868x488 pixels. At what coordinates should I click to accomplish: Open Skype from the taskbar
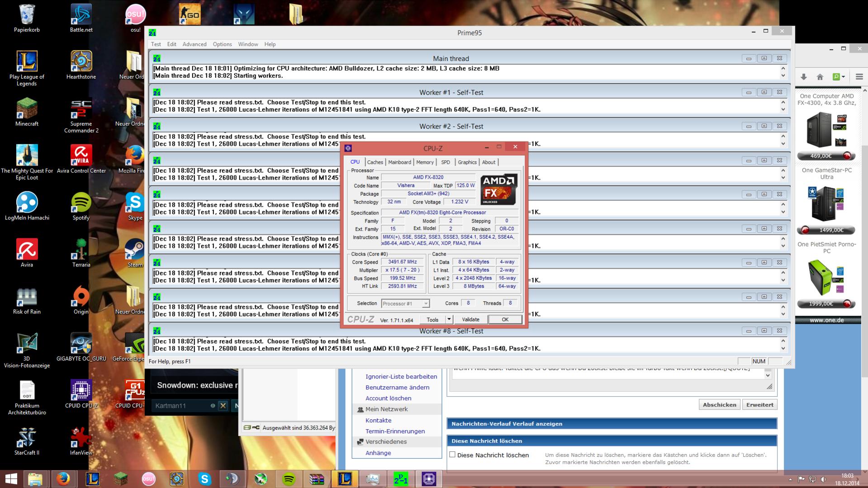[204, 479]
